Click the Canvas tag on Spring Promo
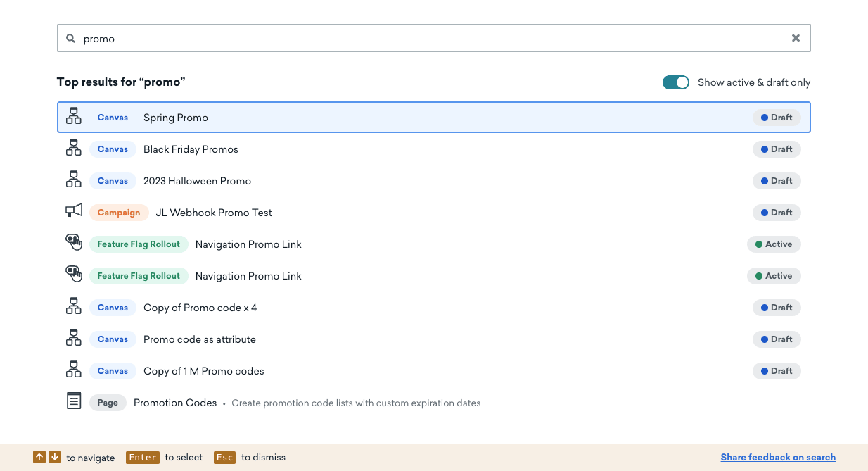Screen dimensions: 868x471 (113, 118)
